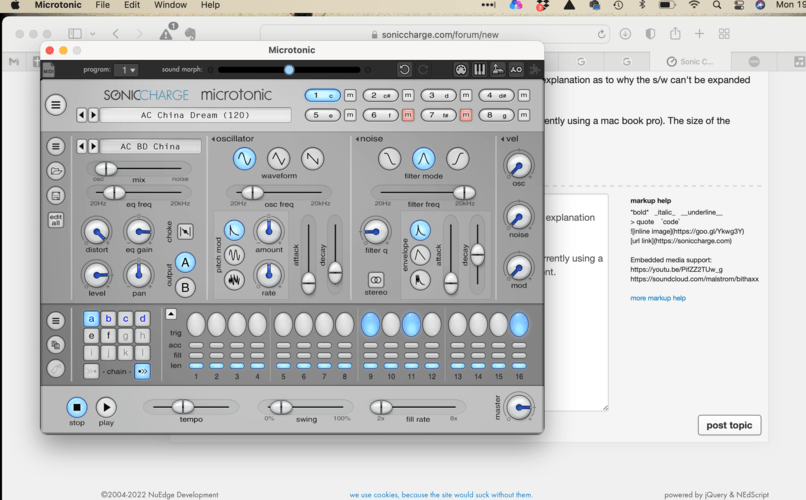The image size is (806, 500).
Task: Choose the low-pass noise filter mode
Action: click(389, 159)
